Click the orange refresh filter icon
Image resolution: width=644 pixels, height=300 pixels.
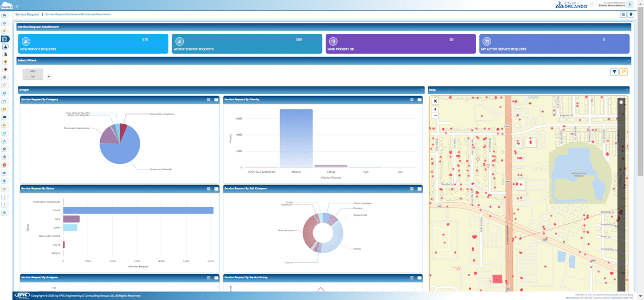click(623, 72)
